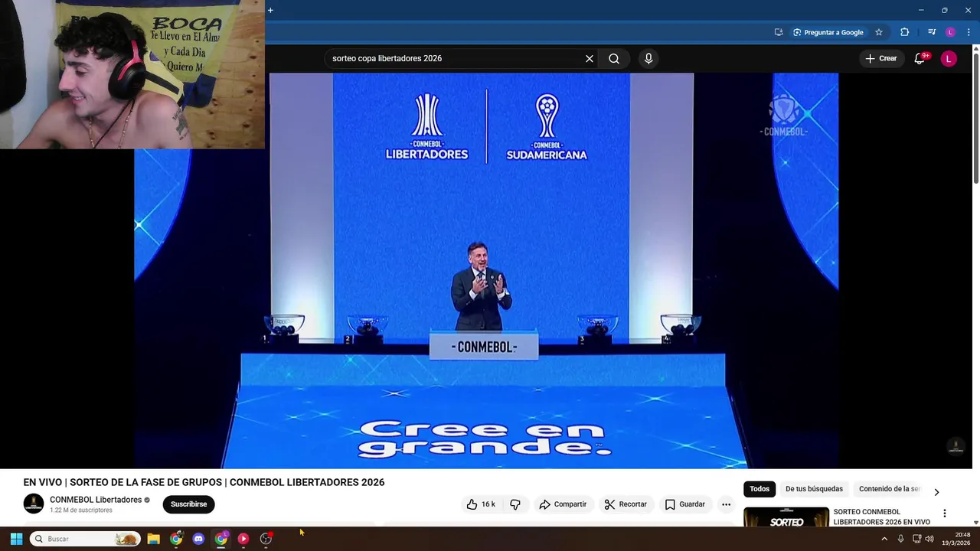
Task: Show more filter chips with right chevron
Action: tap(936, 492)
